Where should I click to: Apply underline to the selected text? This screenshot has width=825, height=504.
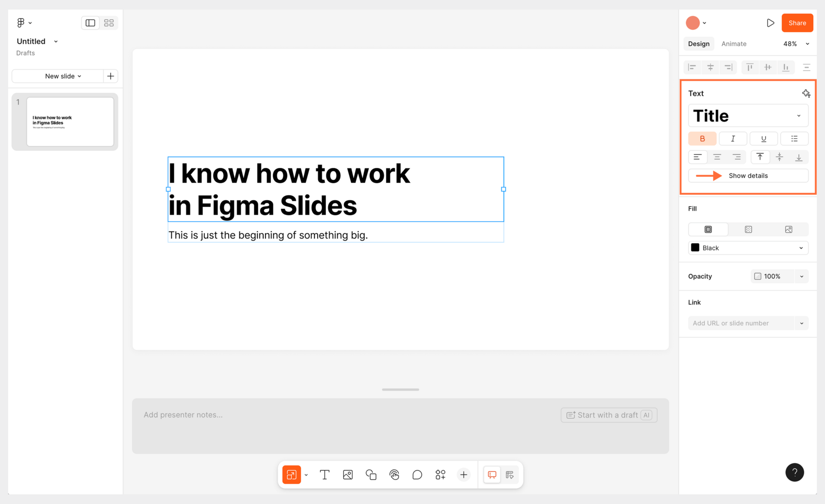764,138
